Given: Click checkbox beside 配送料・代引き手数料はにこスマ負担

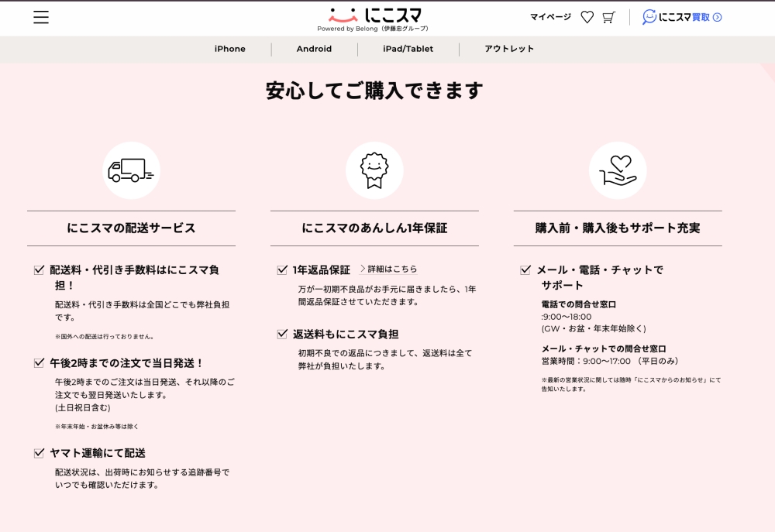Looking at the screenshot, I should pyautogui.click(x=39, y=270).
